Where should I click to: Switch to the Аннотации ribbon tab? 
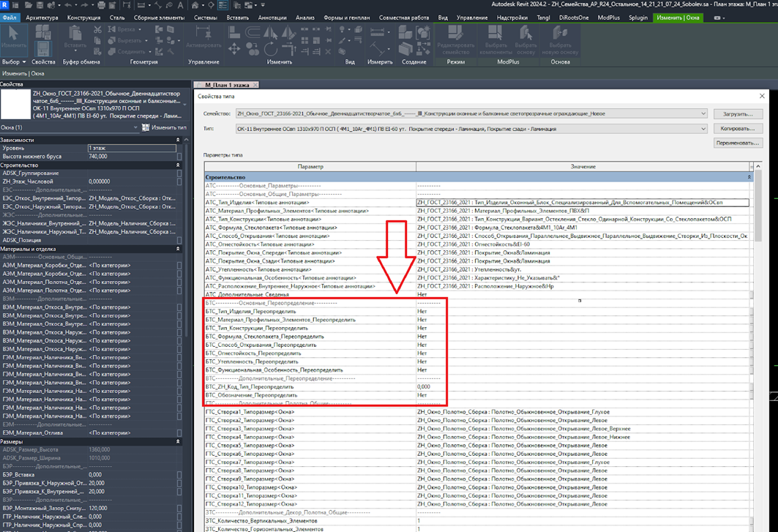tap(272, 18)
